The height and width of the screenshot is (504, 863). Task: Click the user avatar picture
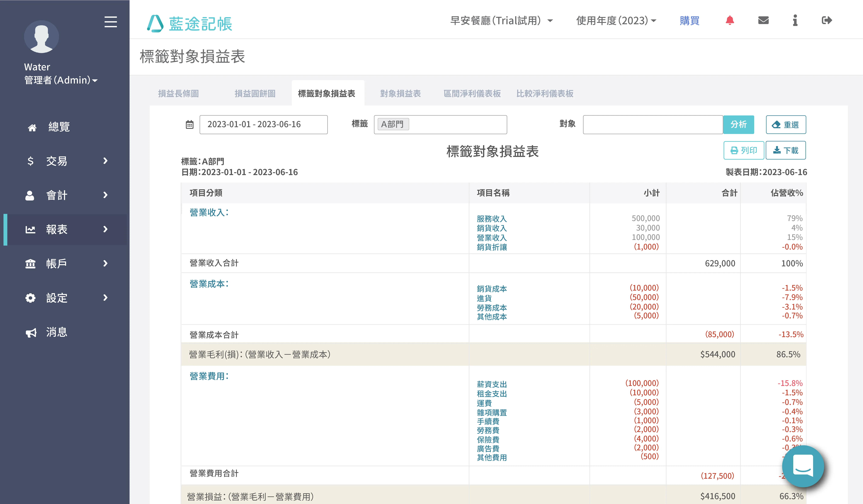pos(41,37)
